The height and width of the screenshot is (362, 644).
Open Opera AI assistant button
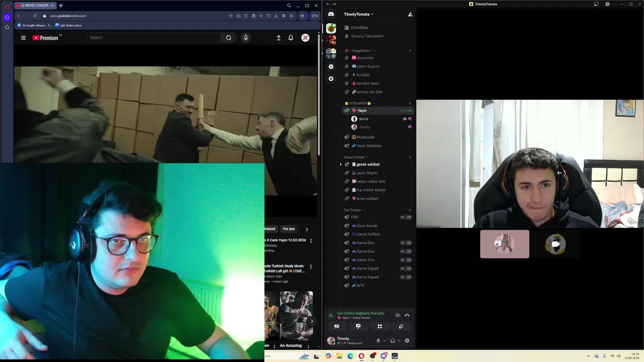[315, 16]
